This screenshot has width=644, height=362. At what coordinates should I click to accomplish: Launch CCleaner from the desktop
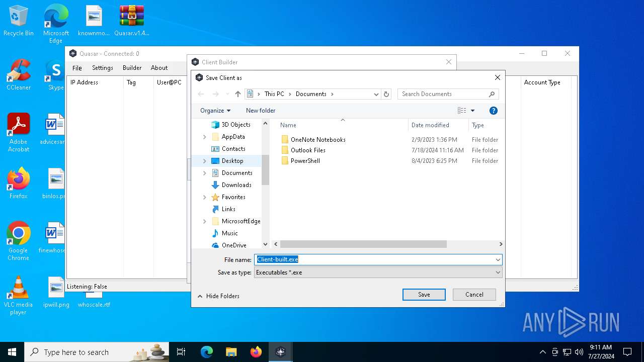click(x=19, y=75)
